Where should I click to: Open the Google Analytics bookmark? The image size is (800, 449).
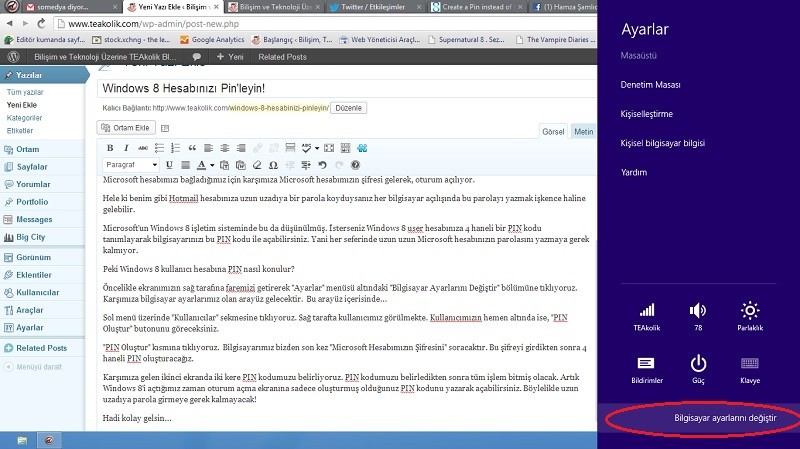pos(212,39)
